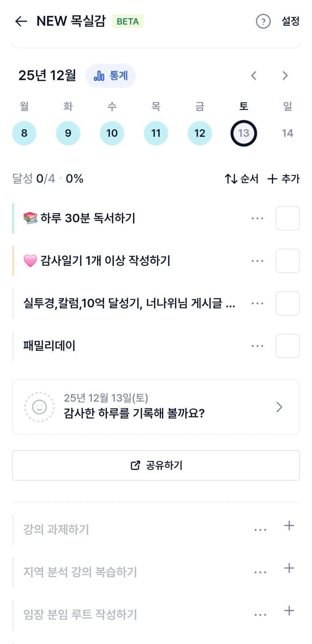Go to next week chevron
The height and width of the screenshot is (644, 312).
pyautogui.click(x=285, y=76)
